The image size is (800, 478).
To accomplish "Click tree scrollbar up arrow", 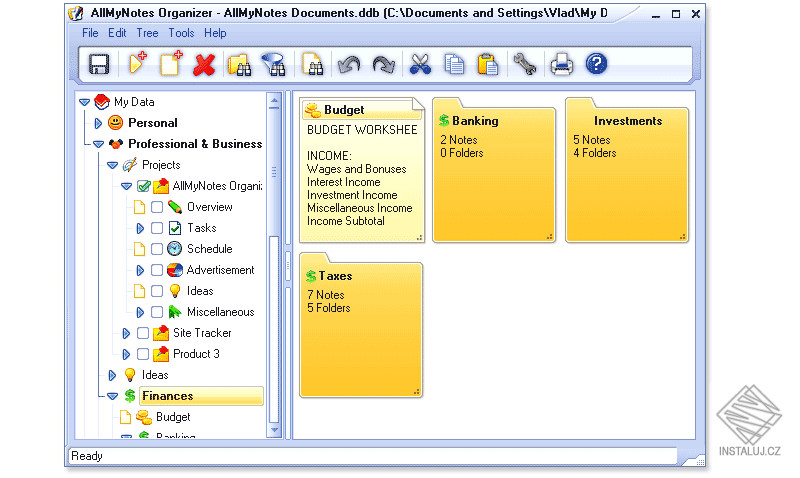I will pos(274,102).
